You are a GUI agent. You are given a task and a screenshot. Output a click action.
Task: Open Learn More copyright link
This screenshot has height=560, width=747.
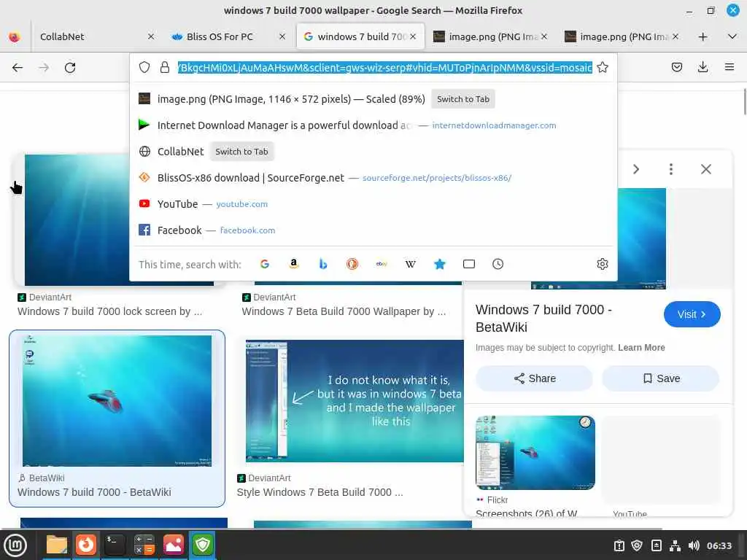[641, 348]
